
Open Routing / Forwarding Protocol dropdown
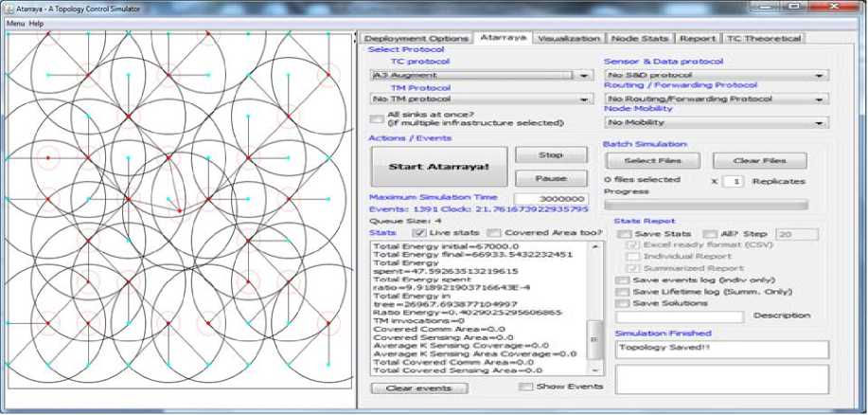coord(716,99)
